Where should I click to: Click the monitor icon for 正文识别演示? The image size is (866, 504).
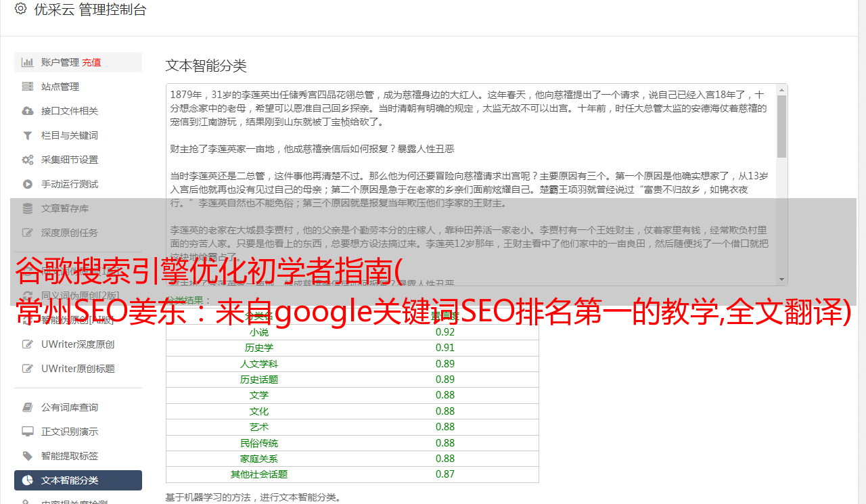pyautogui.click(x=27, y=432)
